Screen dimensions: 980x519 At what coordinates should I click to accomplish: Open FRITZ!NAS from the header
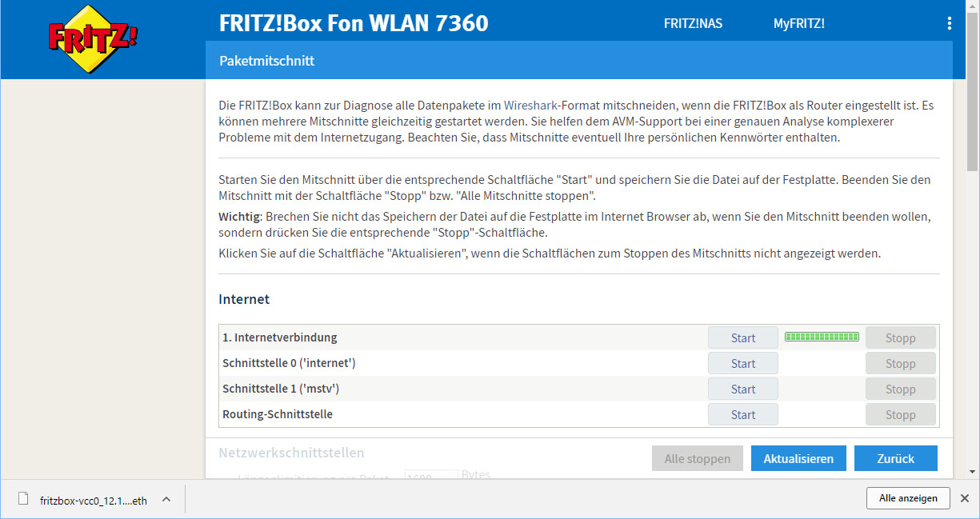click(693, 23)
